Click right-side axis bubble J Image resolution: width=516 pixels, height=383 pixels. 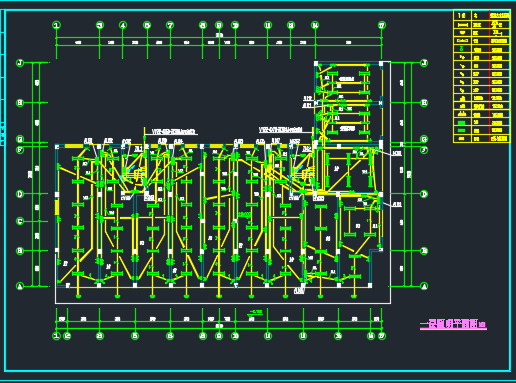(x=424, y=63)
